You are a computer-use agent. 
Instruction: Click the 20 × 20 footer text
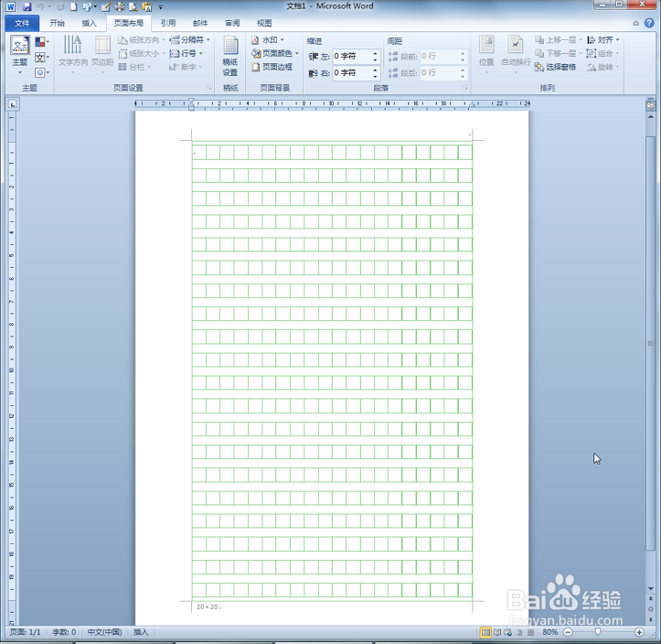coord(208,606)
